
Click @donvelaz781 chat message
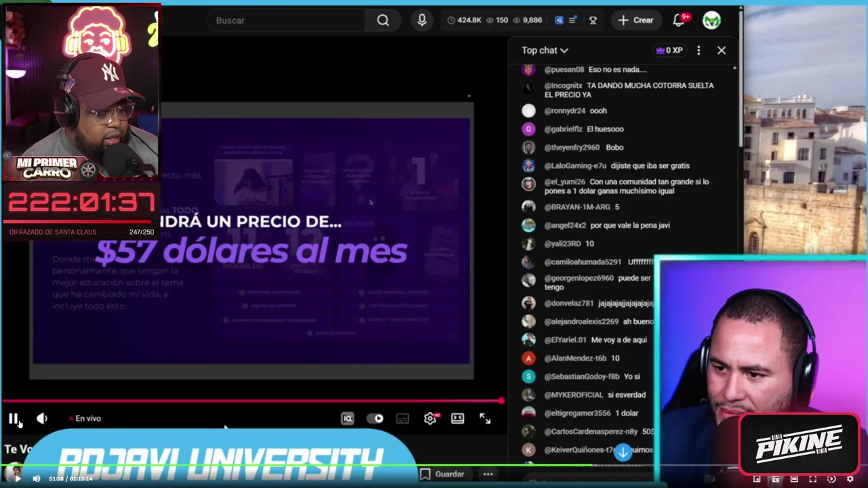(598, 303)
